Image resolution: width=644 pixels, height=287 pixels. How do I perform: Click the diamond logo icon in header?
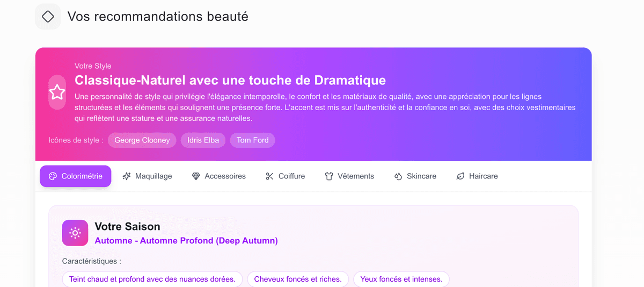(x=48, y=17)
